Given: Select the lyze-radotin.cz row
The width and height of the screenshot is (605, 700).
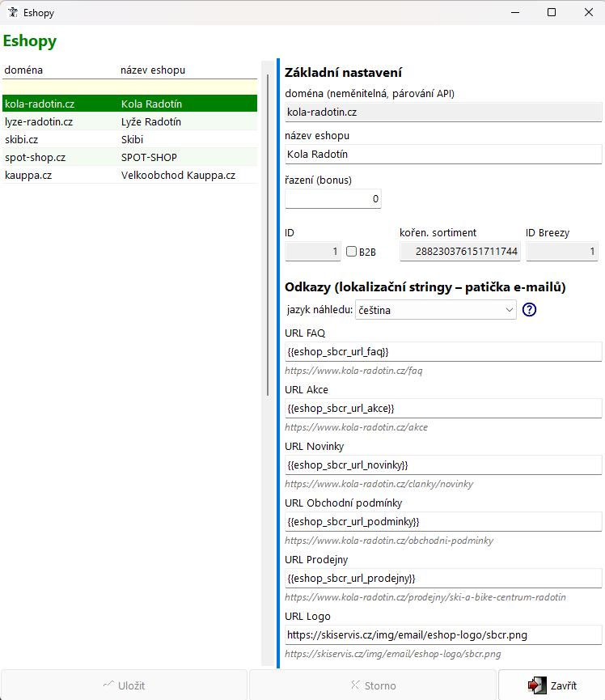Looking at the screenshot, I should tap(130, 121).
